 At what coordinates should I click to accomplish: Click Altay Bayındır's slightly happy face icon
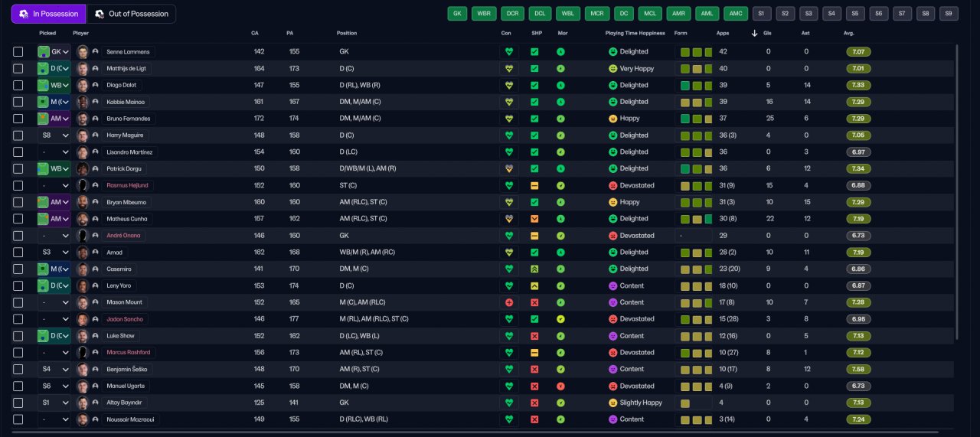(x=612, y=403)
